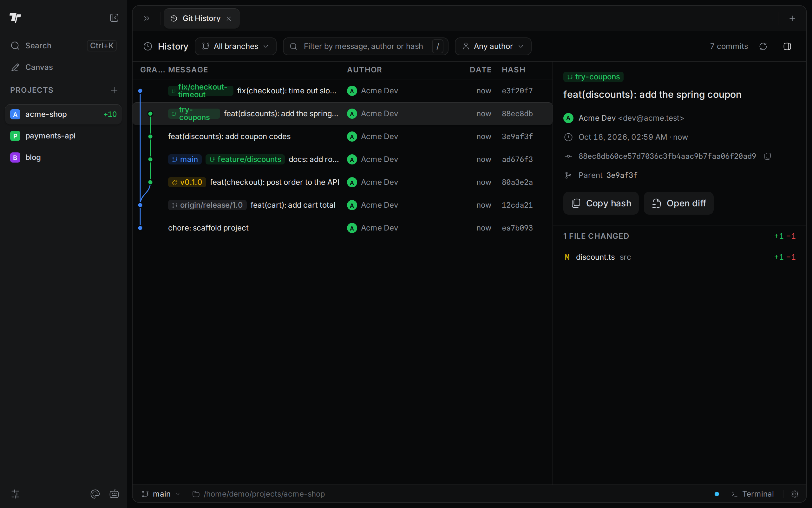Click the feature/discounts branch badge
Screen dimensions: 812x508
(x=245, y=159)
